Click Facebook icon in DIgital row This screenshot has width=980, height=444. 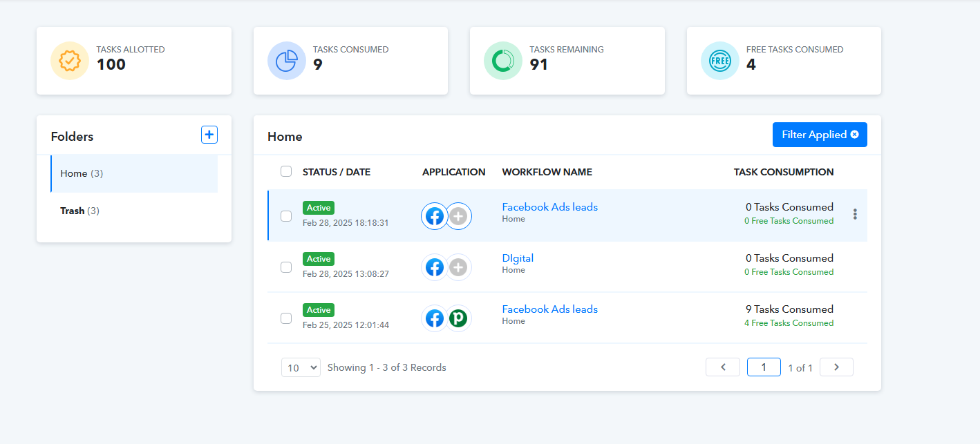click(x=435, y=267)
